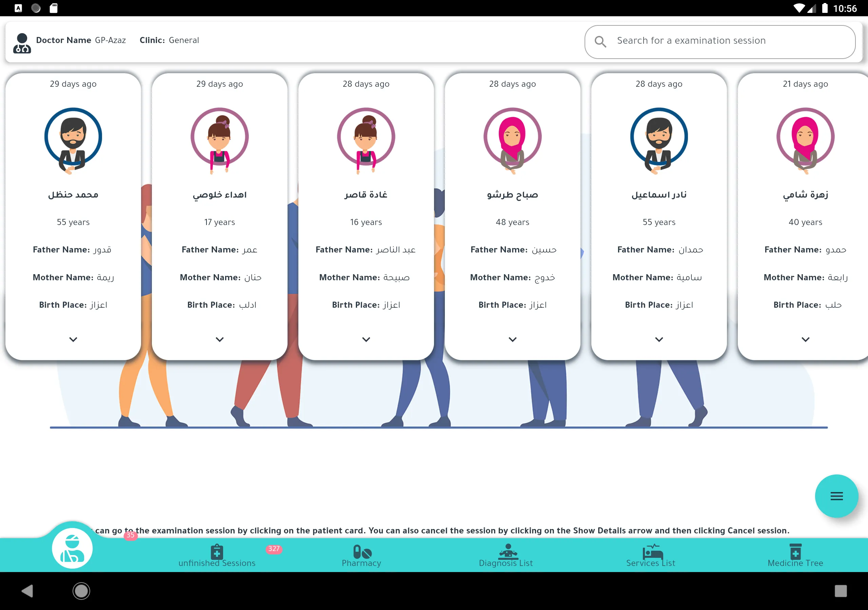Open the unfinished Sessions panel
Viewport: 868px width, 610px height.
[217, 554]
